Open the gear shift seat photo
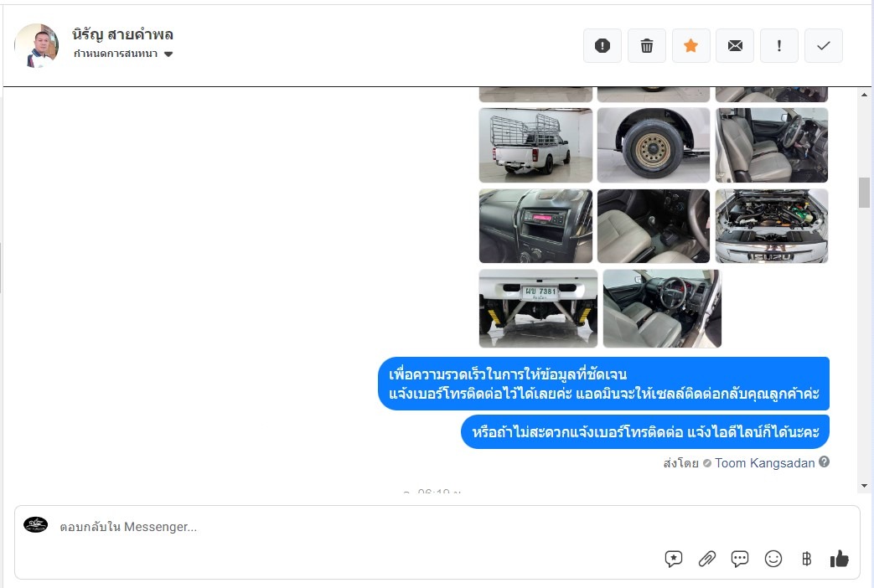This screenshot has height=588, width=874. pyautogui.click(x=654, y=225)
